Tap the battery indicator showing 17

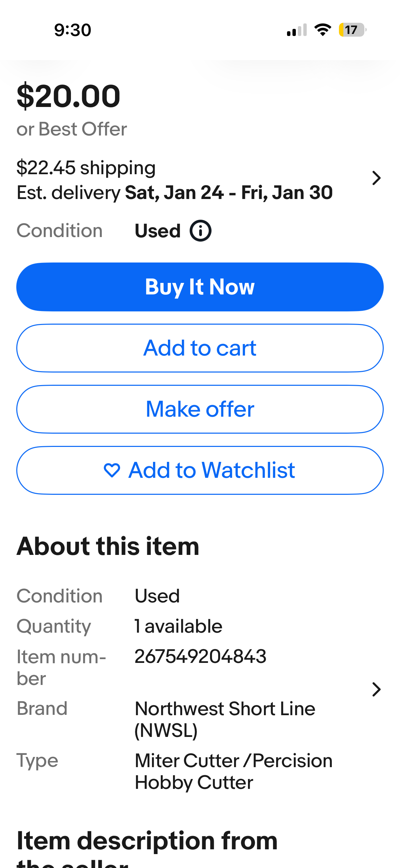[x=352, y=30]
